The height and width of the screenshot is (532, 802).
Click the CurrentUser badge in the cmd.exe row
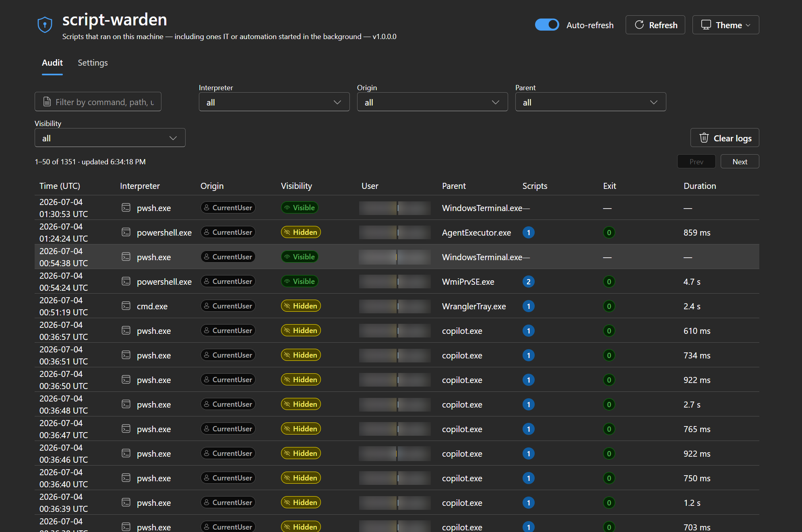click(228, 306)
